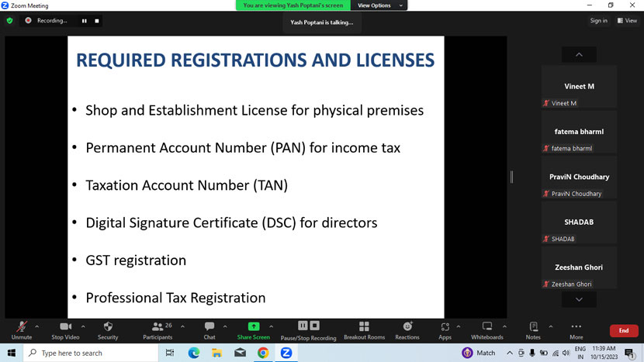Open Task View on taskbar
This screenshot has width=644, height=362.
170,353
